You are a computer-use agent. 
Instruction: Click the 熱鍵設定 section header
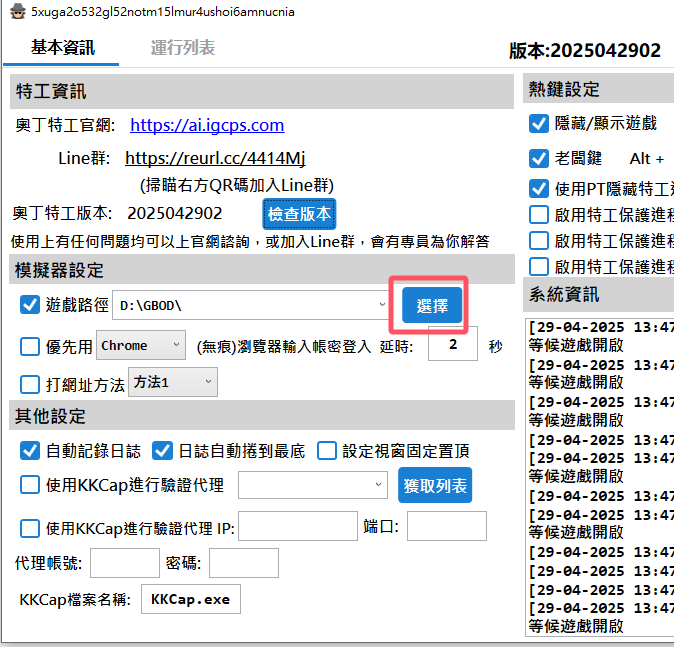pos(598,89)
